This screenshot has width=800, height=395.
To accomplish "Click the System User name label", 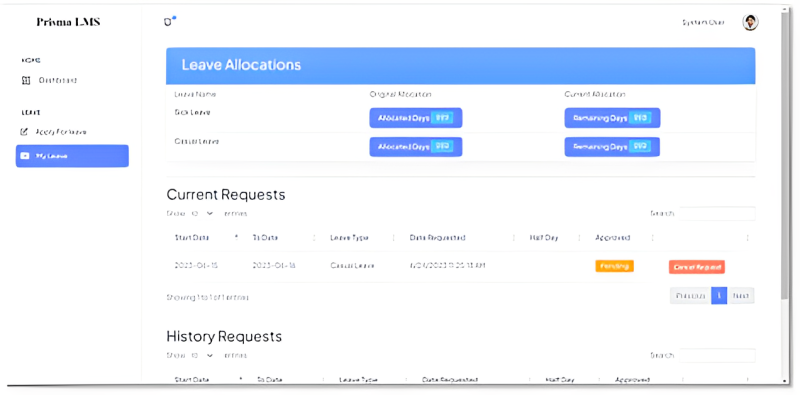I will (703, 22).
